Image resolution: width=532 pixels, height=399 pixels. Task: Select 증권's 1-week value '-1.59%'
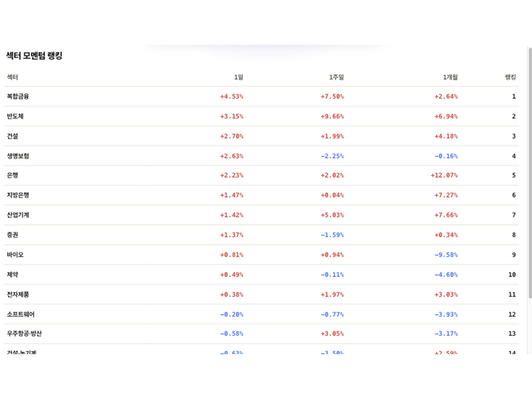coord(332,235)
